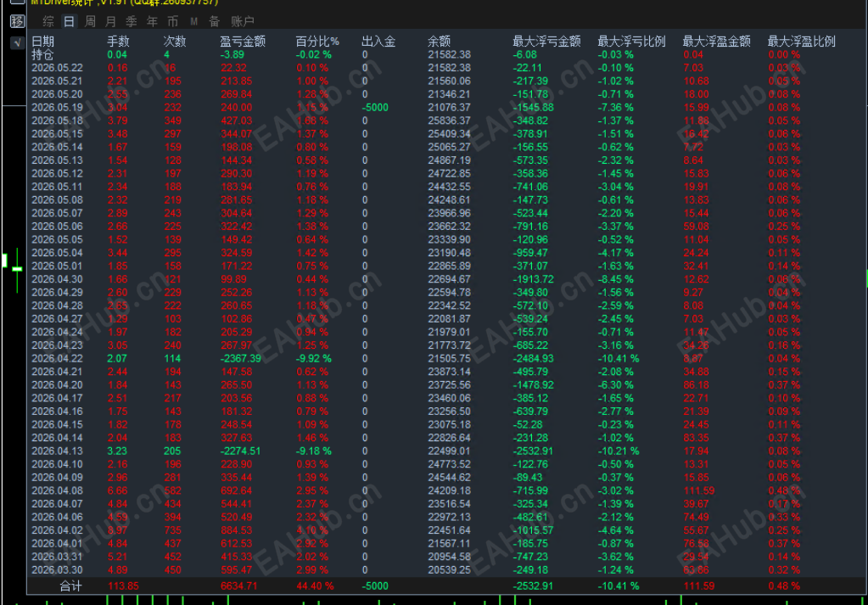Click the 日期 column header
Screen dimensions: 868x605
(x=42, y=42)
